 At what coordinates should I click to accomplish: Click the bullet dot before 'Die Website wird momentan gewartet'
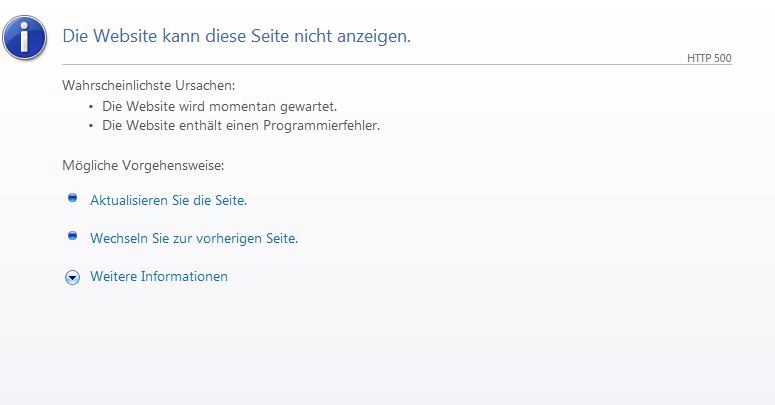click(x=91, y=106)
